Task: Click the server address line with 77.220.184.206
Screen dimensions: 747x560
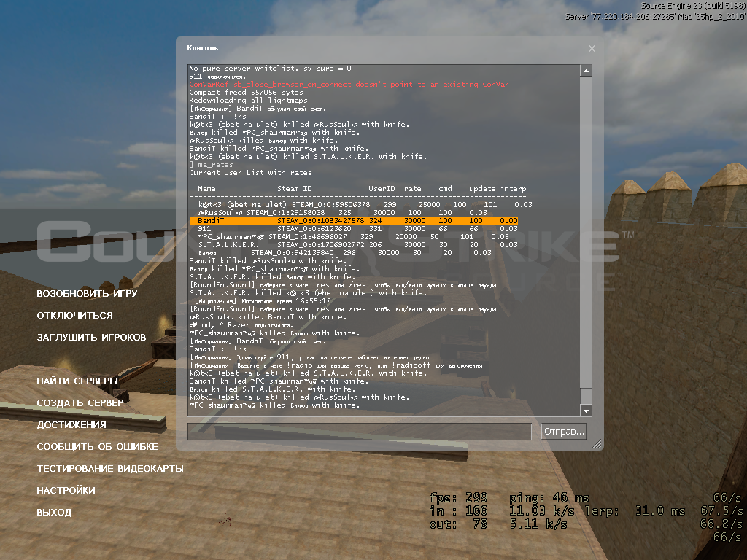Action: pyautogui.click(x=656, y=17)
